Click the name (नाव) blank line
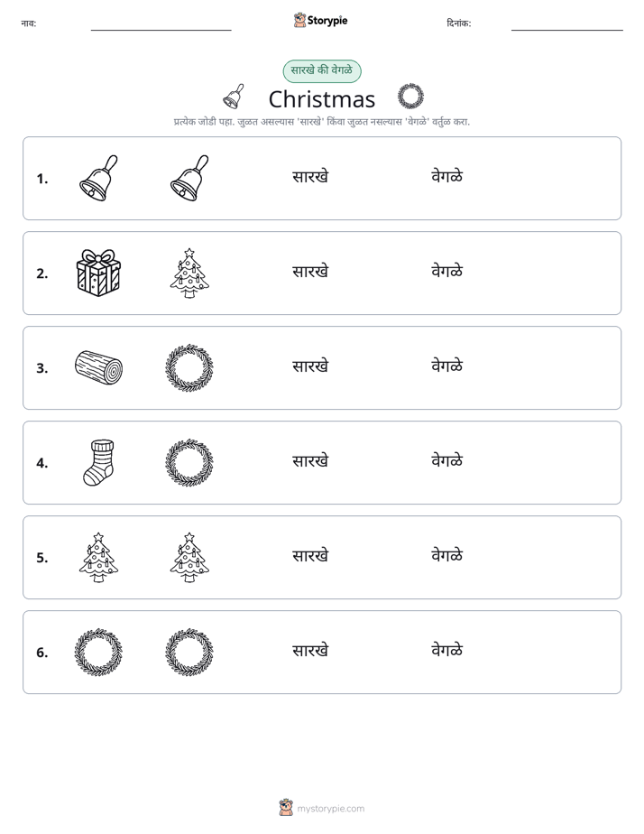 161,30
